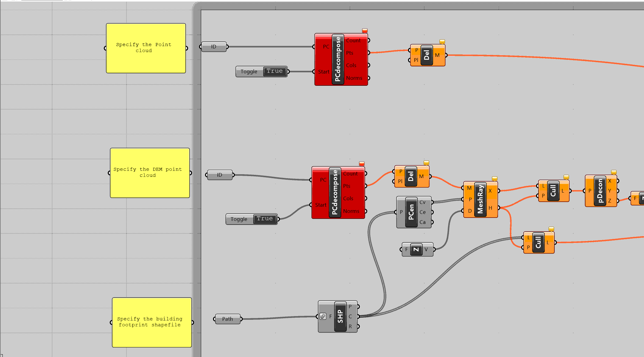Select ID parameter wired to lower PCdecompose

click(219, 175)
